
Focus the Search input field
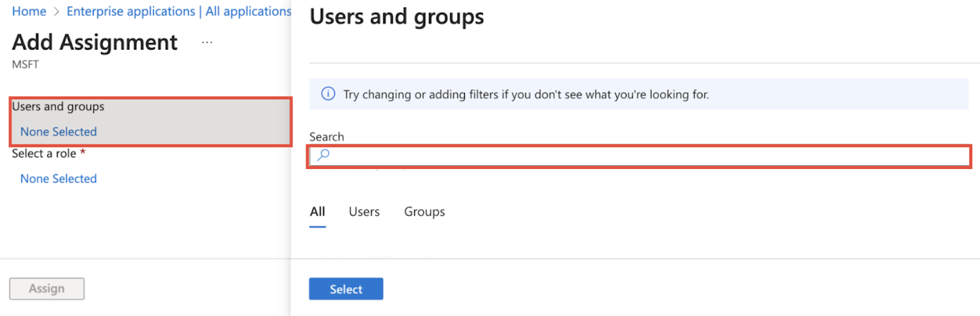point(639,156)
